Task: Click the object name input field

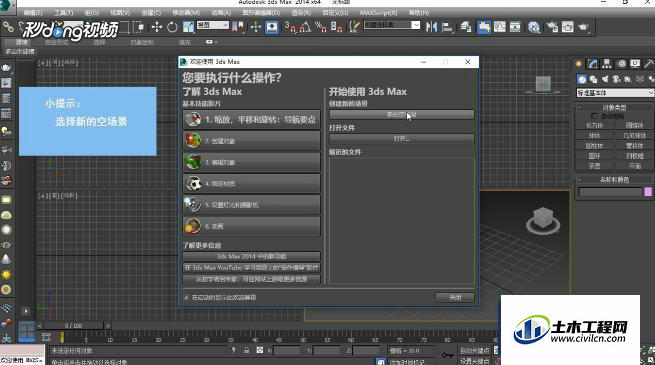Action: pyautogui.click(x=610, y=192)
